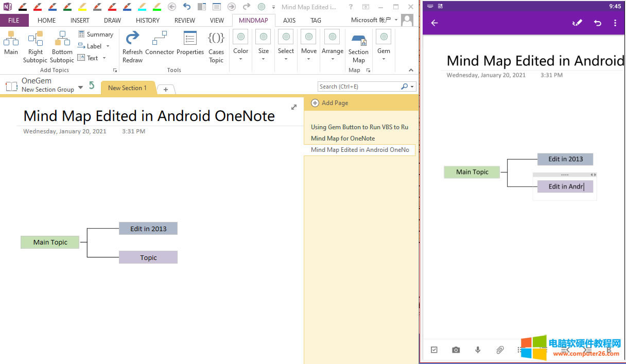This screenshot has width=626, height=364.
Task: Click the Cases Topic tool
Action: (x=216, y=44)
